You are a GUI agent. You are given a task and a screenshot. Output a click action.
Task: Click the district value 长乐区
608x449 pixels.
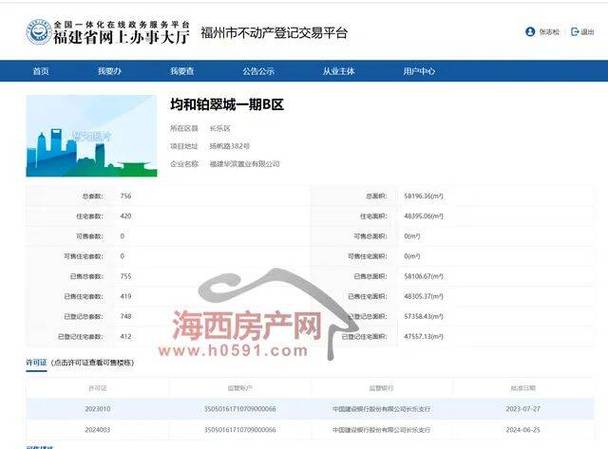[x=220, y=128]
